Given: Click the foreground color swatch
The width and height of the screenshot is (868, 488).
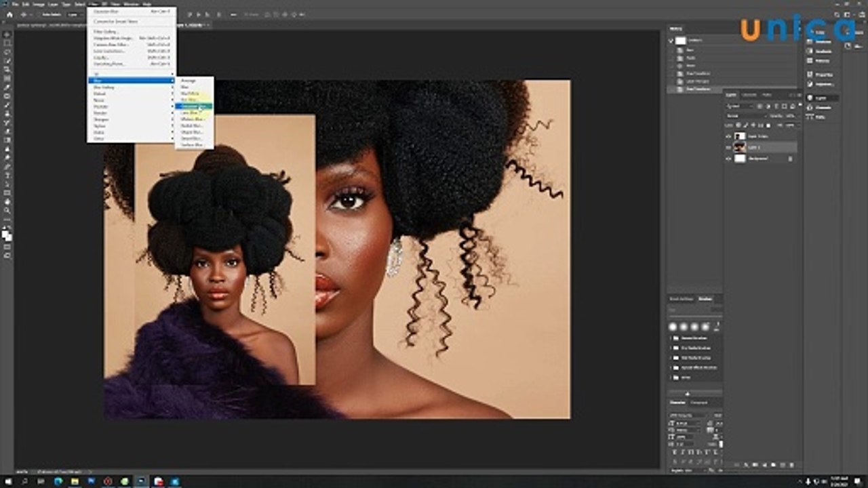Looking at the screenshot, I should tap(5, 234).
